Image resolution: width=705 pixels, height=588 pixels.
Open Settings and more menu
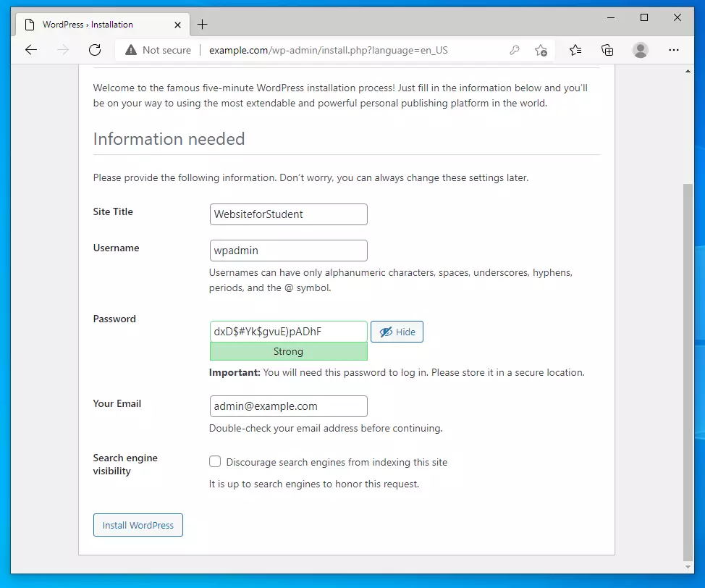point(674,50)
